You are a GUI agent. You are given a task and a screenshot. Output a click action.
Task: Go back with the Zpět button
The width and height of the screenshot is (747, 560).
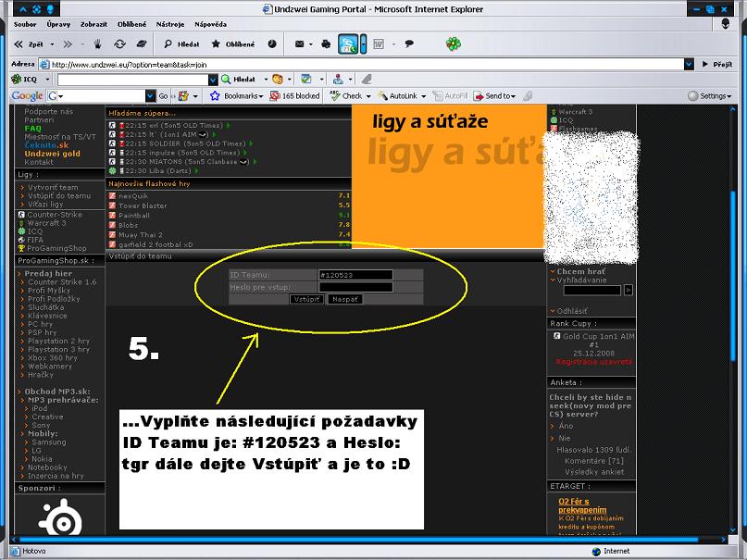(x=29, y=44)
